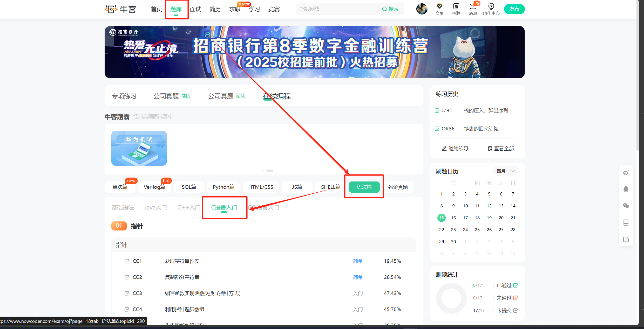Share via the WeChat sidebar icon
The height and width of the screenshot is (329, 644).
(626, 206)
